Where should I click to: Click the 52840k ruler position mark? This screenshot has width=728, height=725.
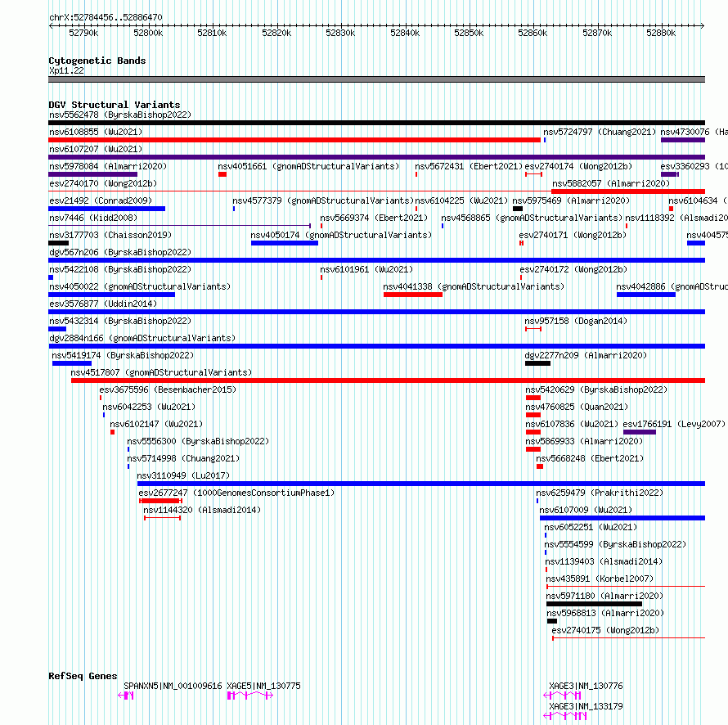405,33
